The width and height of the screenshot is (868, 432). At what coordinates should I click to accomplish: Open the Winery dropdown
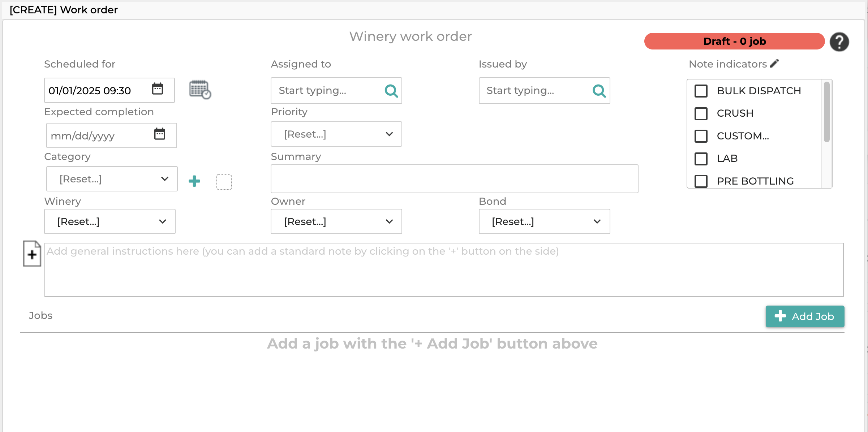(110, 221)
